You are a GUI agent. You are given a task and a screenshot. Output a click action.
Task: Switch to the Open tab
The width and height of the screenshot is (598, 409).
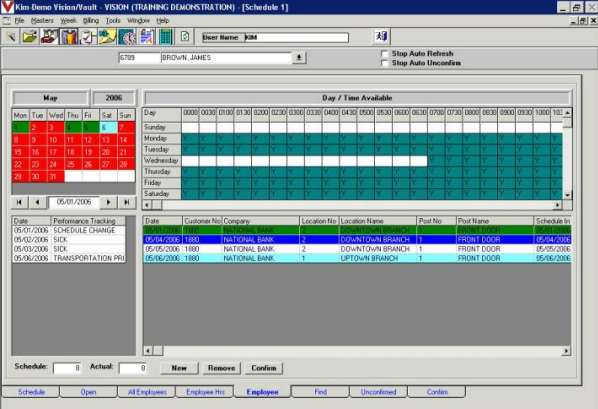point(88,392)
